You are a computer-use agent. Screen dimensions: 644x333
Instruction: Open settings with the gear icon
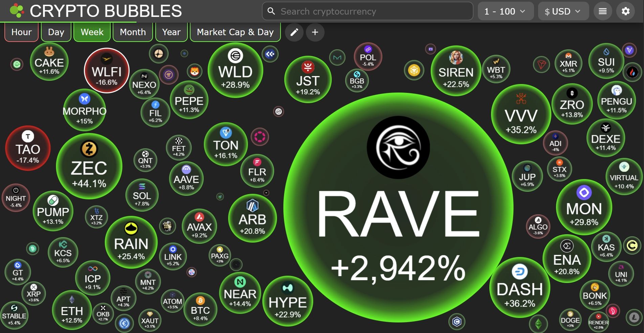tap(626, 11)
